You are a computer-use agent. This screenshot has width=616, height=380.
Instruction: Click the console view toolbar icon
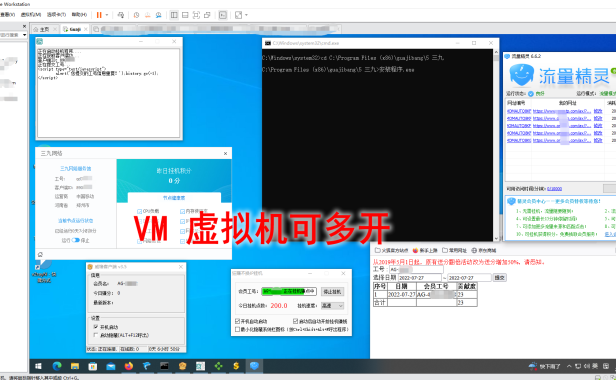(x=223, y=15)
